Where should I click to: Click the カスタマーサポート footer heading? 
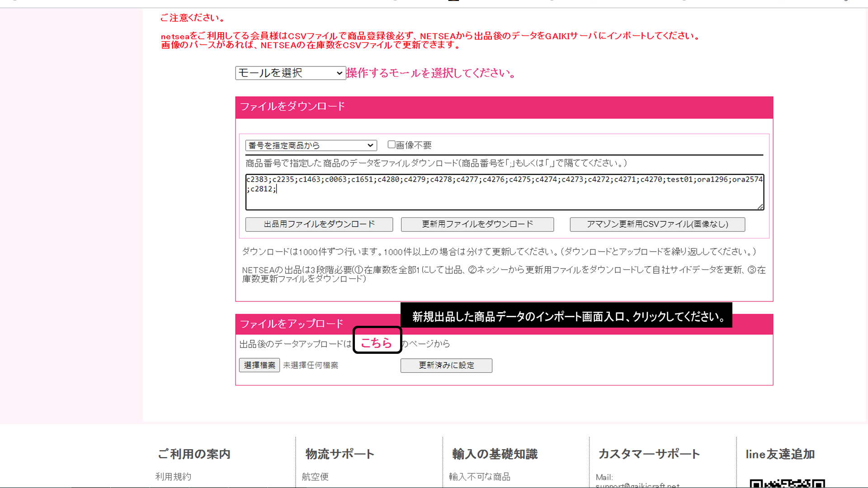[x=649, y=454]
